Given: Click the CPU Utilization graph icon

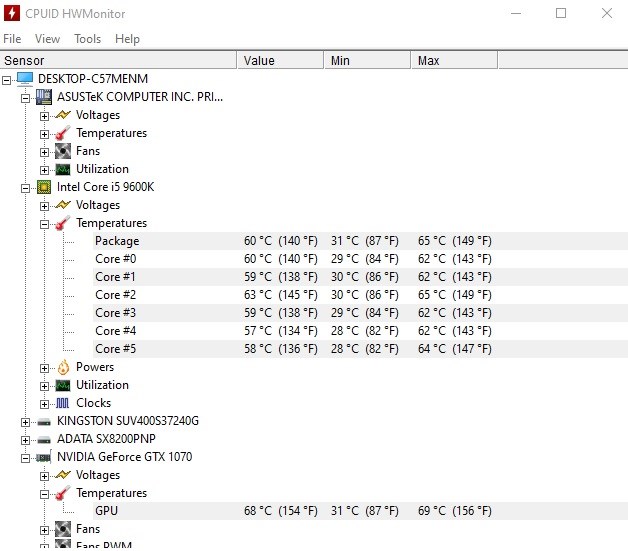Looking at the screenshot, I should click(63, 385).
